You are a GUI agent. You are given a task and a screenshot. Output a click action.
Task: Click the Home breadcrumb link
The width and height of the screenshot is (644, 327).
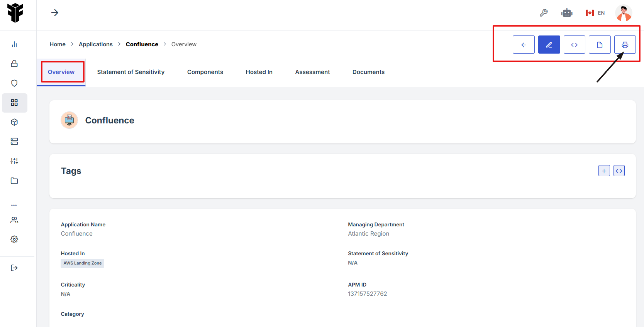click(x=58, y=44)
